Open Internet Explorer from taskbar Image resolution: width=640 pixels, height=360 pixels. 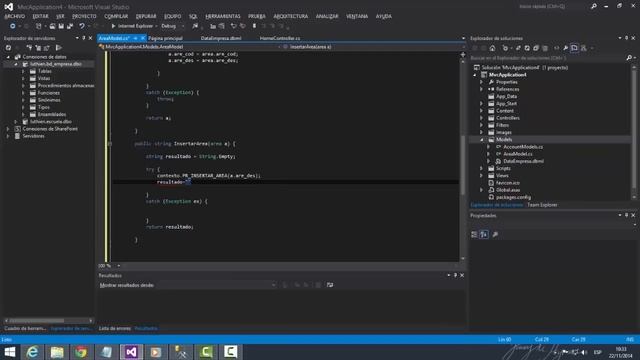pos(33,352)
